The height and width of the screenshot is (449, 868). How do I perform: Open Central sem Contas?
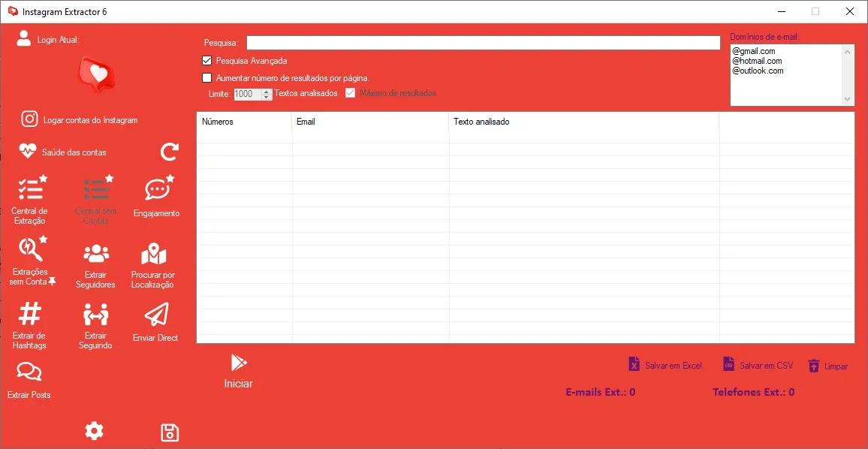click(96, 200)
